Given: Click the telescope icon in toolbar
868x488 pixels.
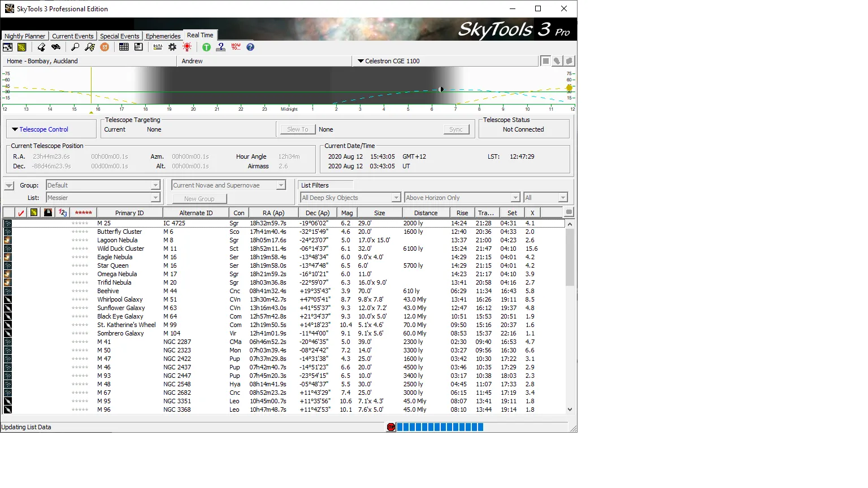Looking at the screenshot, I should [41, 47].
